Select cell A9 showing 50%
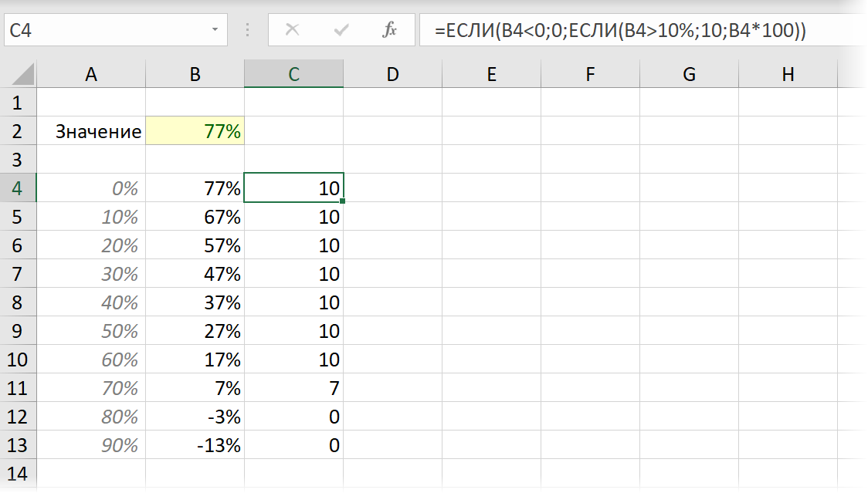Image resolution: width=868 pixels, height=493 pixels. click(91, 331)
